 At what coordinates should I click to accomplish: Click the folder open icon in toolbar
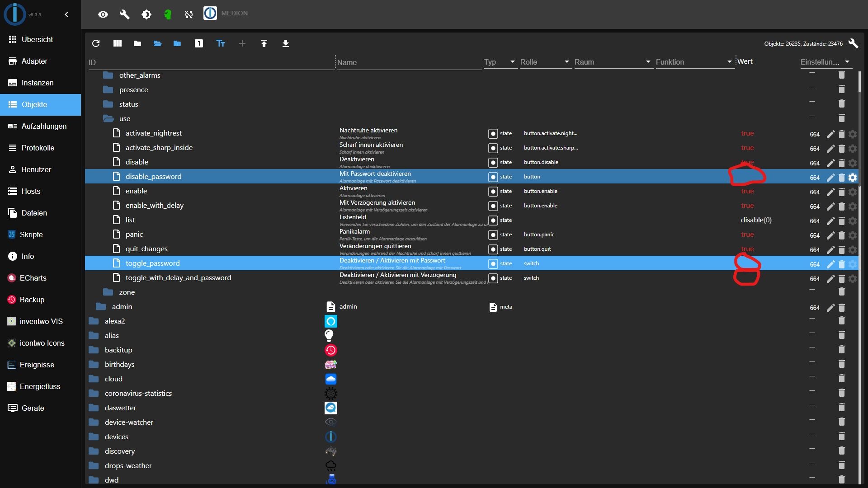(157, 43)
